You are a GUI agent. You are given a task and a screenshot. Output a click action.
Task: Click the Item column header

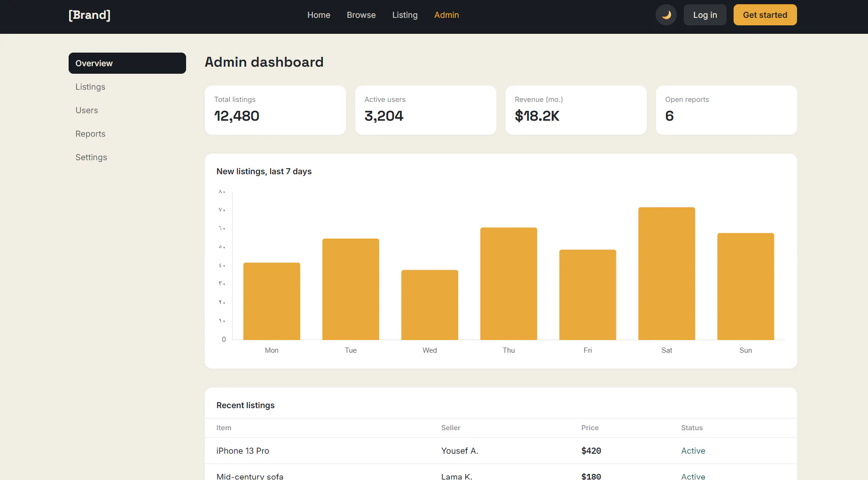tap(224, 428)
